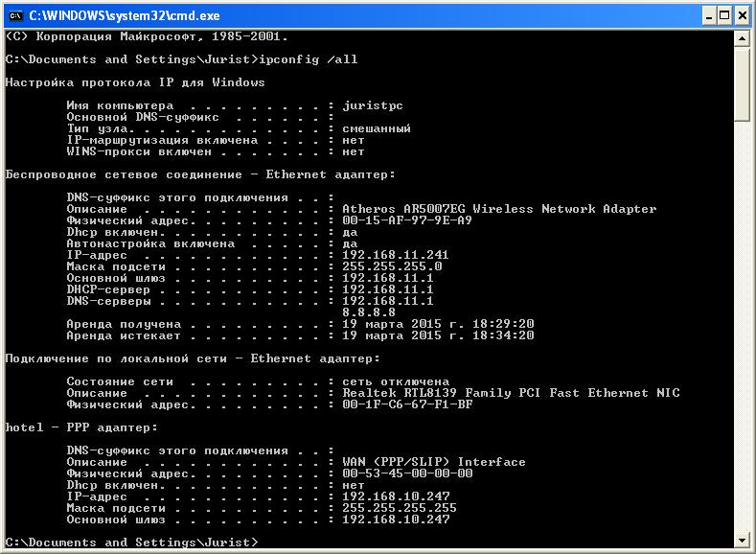
Task: Click the wireless IP address 192.168.11.241
Action: [395, 255]
